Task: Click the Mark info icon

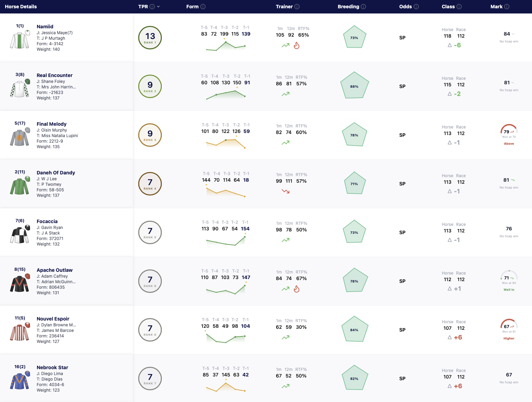Action: click(x=507, y=7)
